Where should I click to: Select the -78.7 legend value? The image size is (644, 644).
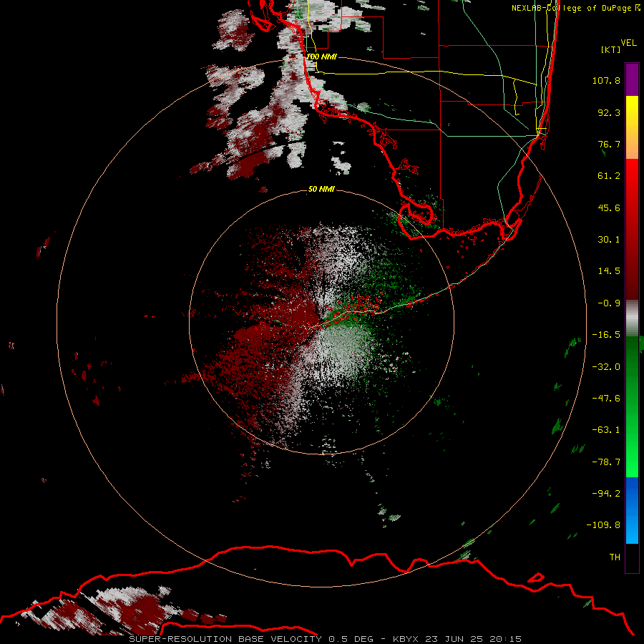[606, 462]
